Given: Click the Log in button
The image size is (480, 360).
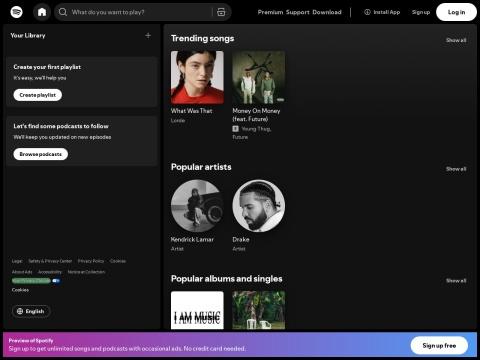Looking at the screenshot, I should [x=456, y=12].
